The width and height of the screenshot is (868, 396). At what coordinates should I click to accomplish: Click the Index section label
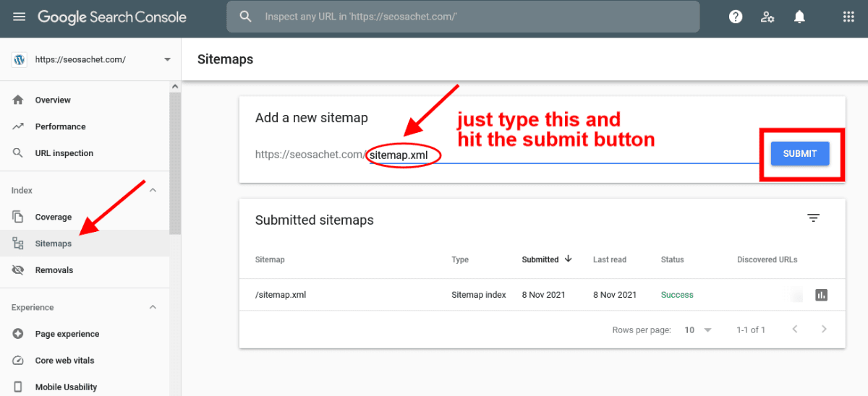tap(22, 190)
